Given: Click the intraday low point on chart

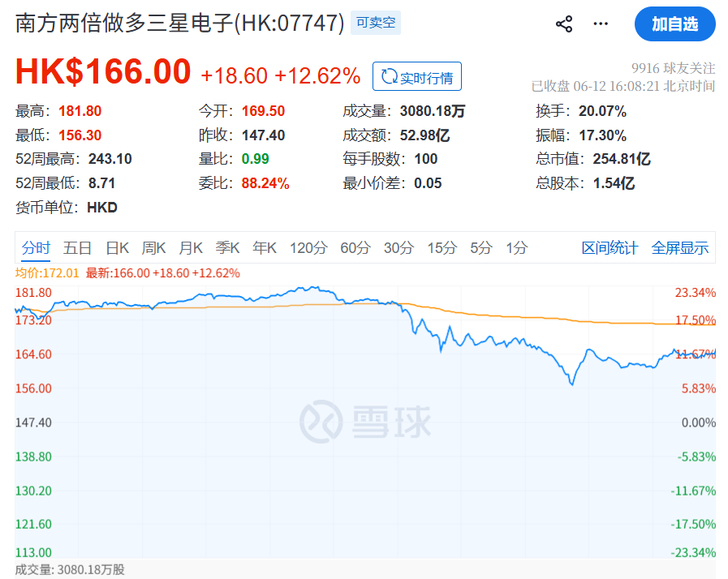Looking at the screenshot, I should [x=572, y=384].
